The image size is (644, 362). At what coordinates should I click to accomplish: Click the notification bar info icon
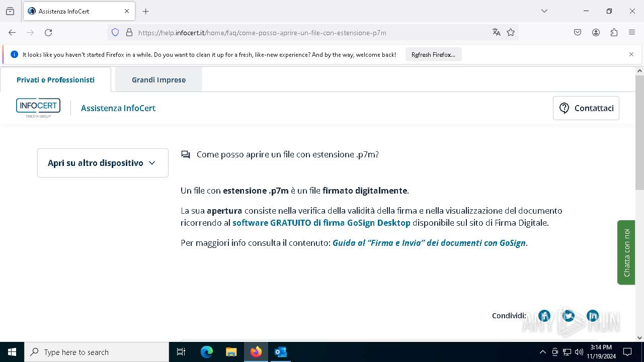(14, 54)
